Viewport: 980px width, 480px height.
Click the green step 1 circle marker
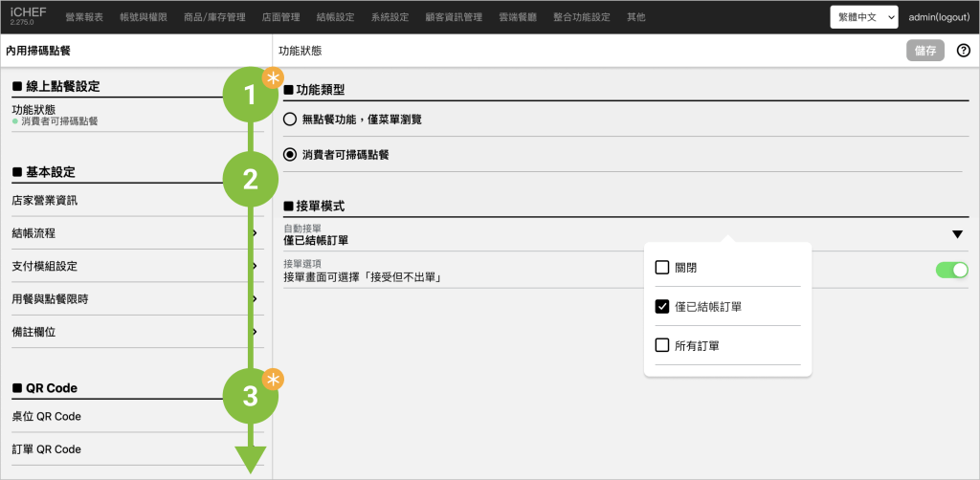coord(250,95)
